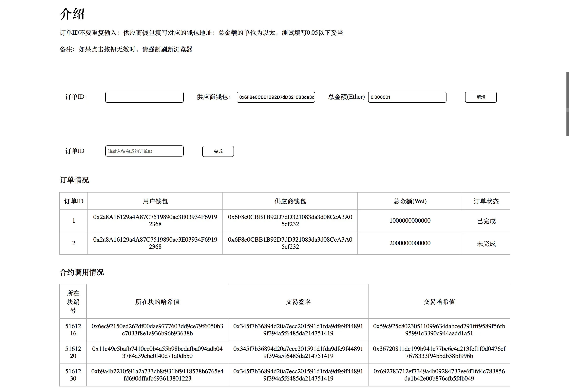Click the 介绍 heading

click(x=72, y=14)
